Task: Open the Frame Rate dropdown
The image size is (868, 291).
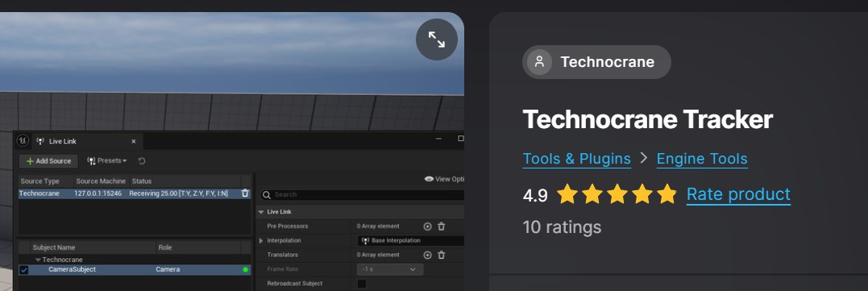Action: (x=390, y=269)
